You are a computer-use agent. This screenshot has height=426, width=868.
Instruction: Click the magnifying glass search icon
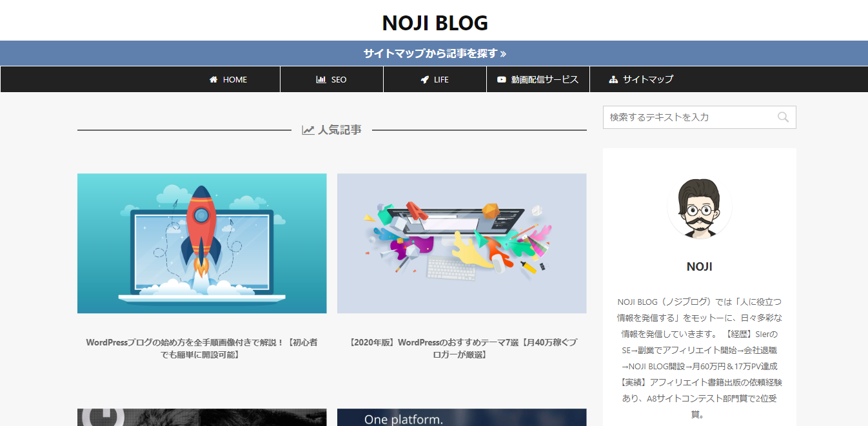click(784, 117)
